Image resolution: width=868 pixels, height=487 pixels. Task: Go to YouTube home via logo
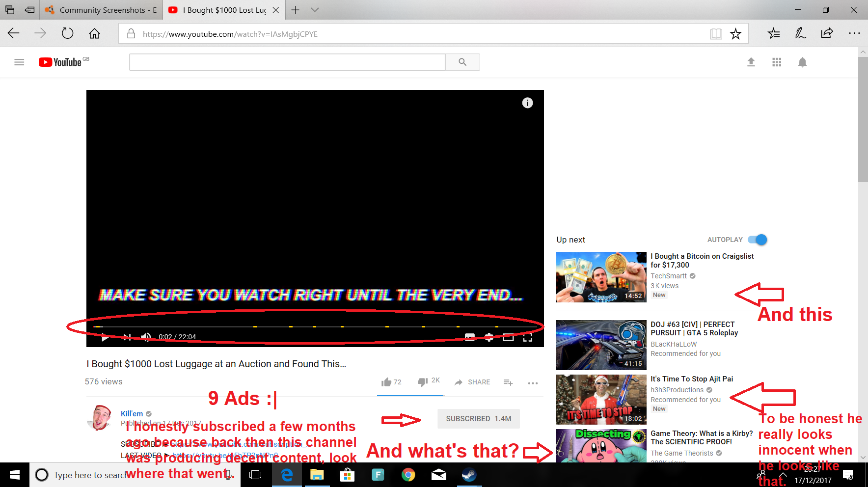(60, 62)
